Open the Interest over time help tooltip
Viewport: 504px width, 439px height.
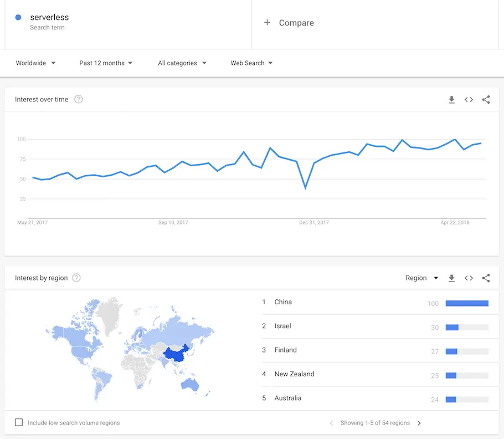click(x=78, y=99)
